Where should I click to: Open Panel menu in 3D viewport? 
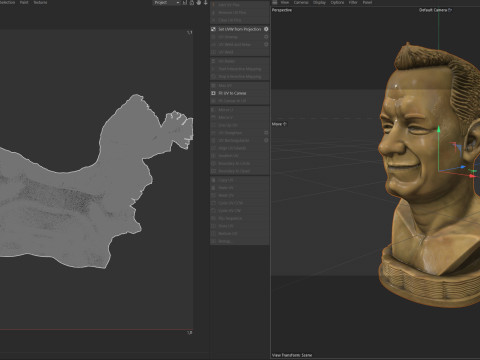(367, 2)
